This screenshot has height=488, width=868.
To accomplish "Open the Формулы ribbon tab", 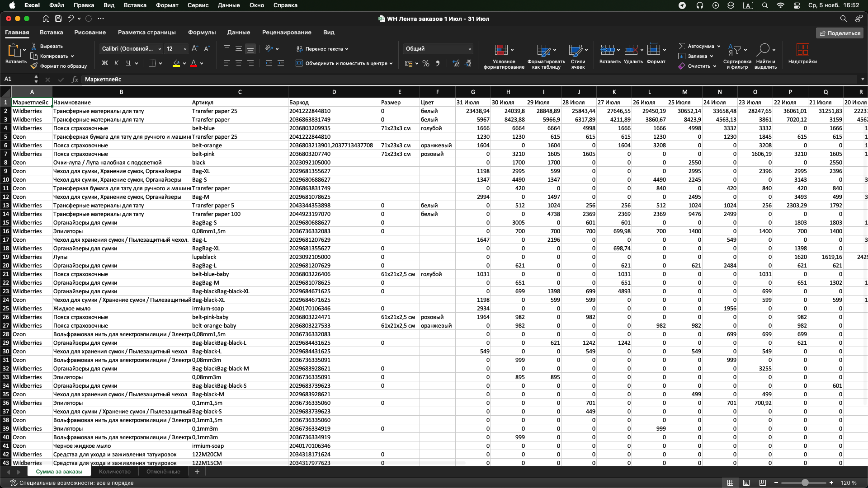I will point(202,33).
